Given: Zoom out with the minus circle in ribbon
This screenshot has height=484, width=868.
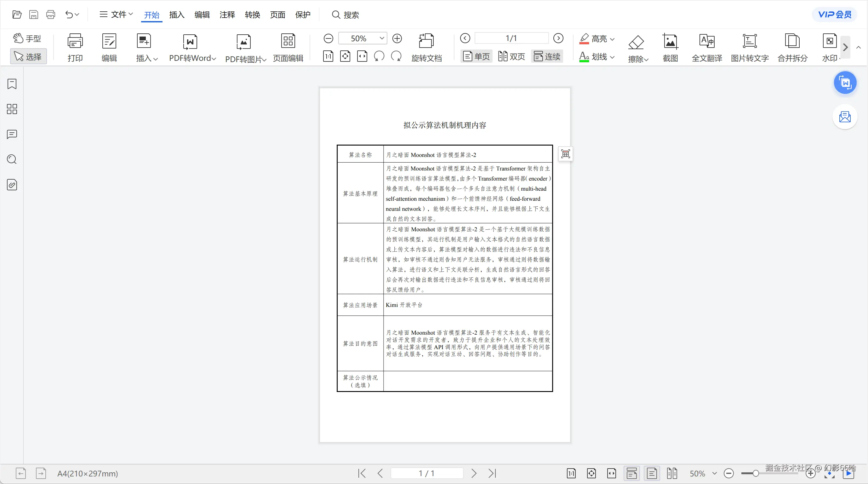Looking at the screenshot, I should click(x=328, y=38).
